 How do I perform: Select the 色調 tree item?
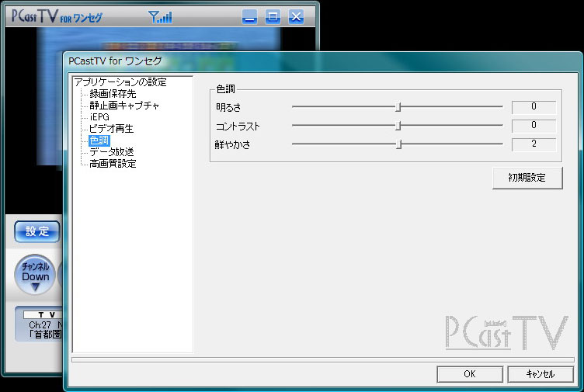click(99, 140)
